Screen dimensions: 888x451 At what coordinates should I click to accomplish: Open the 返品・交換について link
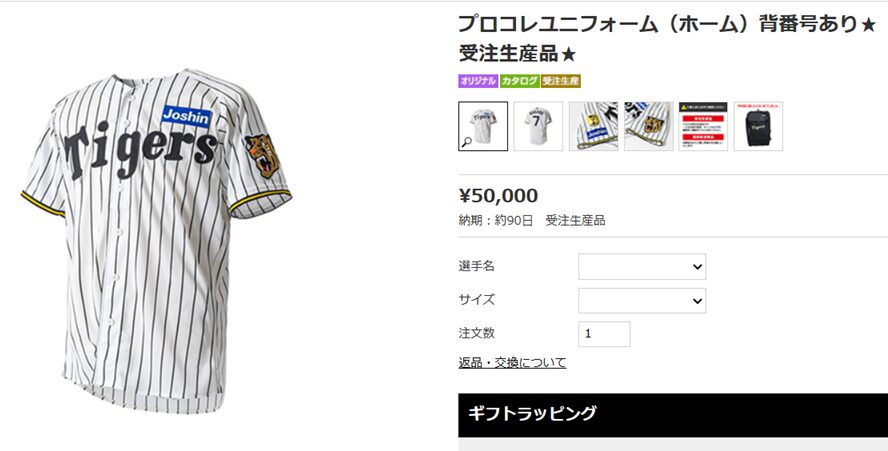pyautogui.click(x=512, y=363)
